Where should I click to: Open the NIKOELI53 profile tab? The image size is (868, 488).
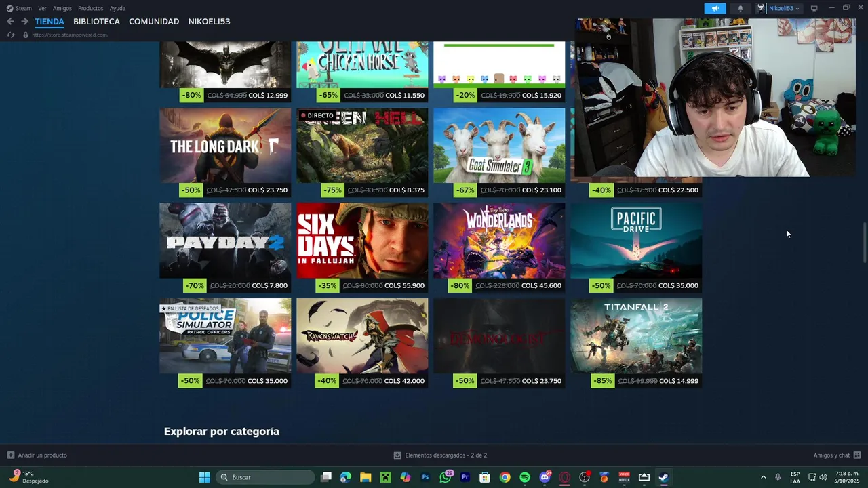tap(209, 22)
